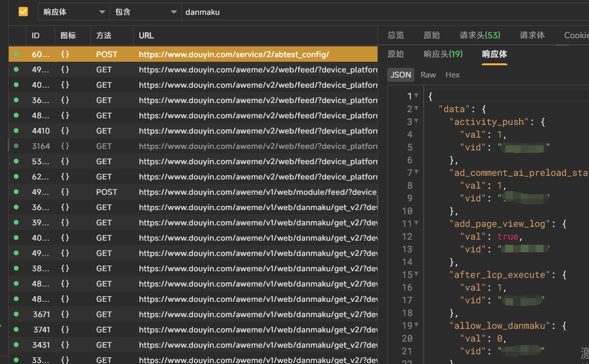Click green status dot in row 3431
Screen dimensions: 589x364
coord(16,345)
